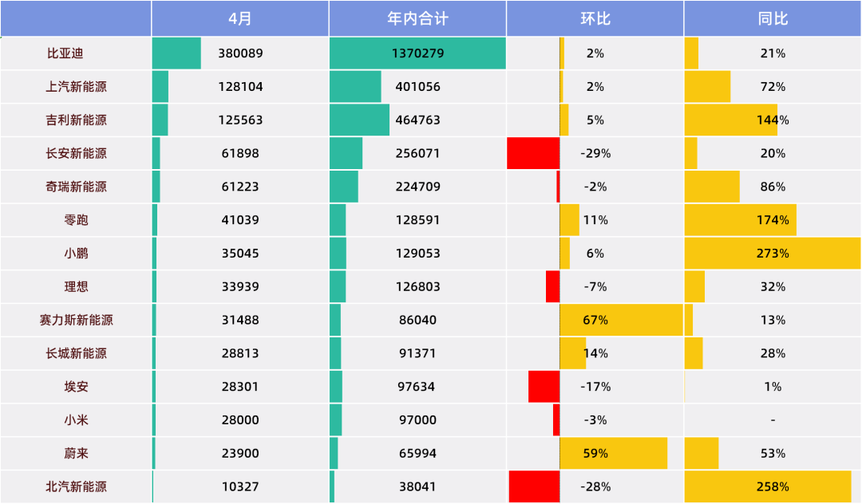This screenshot has width=862, height=504.
Task: Select the 同比 column header
Action: pyautogui.click(x=772, y=18)
